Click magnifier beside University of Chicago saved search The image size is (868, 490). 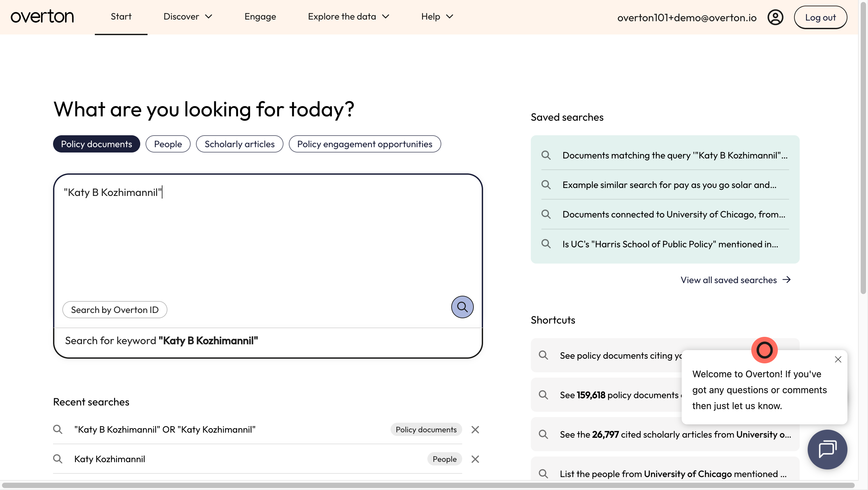(x=546, y=214)
